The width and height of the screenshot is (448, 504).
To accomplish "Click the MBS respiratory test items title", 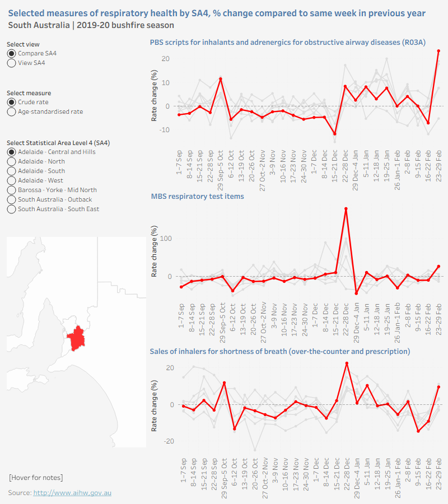I will [x=197, y=197].
